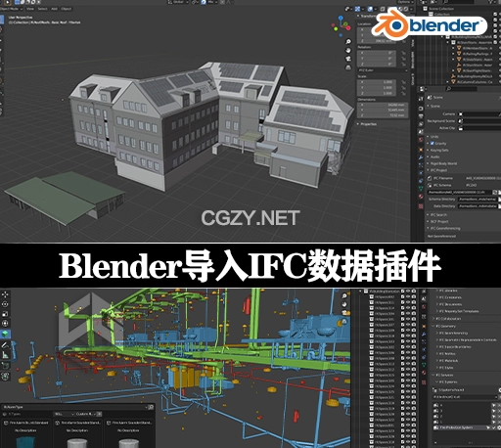Screen dimensions: 501x448
Task: Select the Measure ruler tool
Action: coord(5,355)
